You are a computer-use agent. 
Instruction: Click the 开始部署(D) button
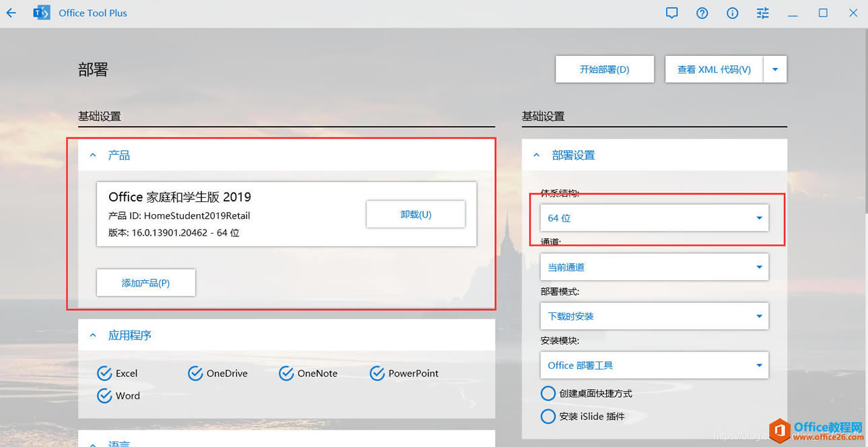604,69
